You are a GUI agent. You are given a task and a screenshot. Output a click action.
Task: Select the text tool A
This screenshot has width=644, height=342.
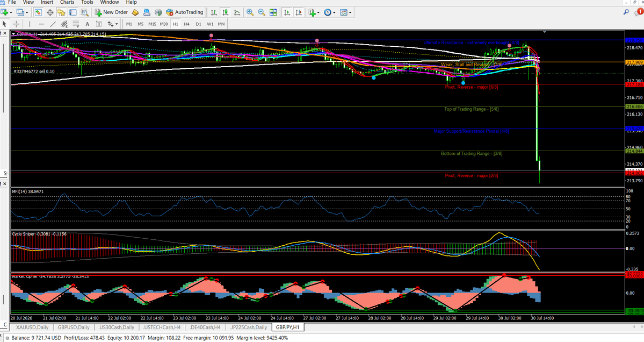pyautogui.click(x=87, y=24)
